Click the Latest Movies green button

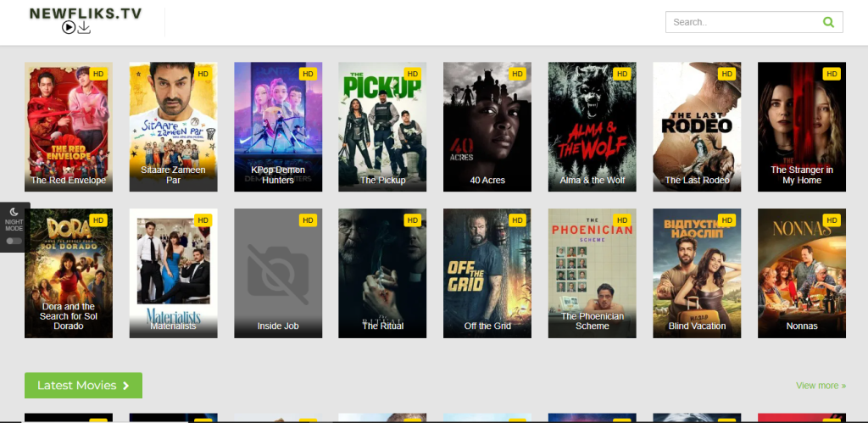click(84, 386)
